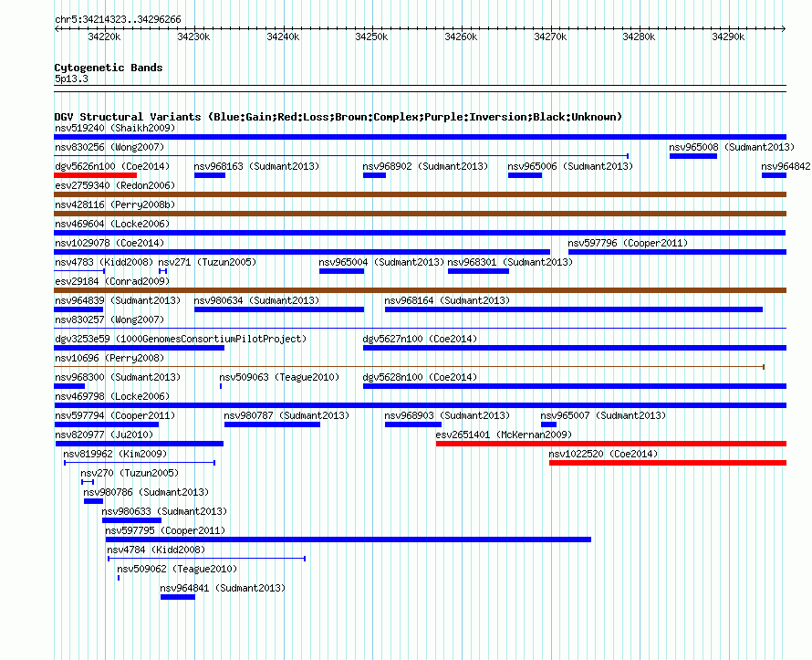Open the nsv469604 (Locke2006) label
This screenshot has width=812, height=660.
point(112,224)
